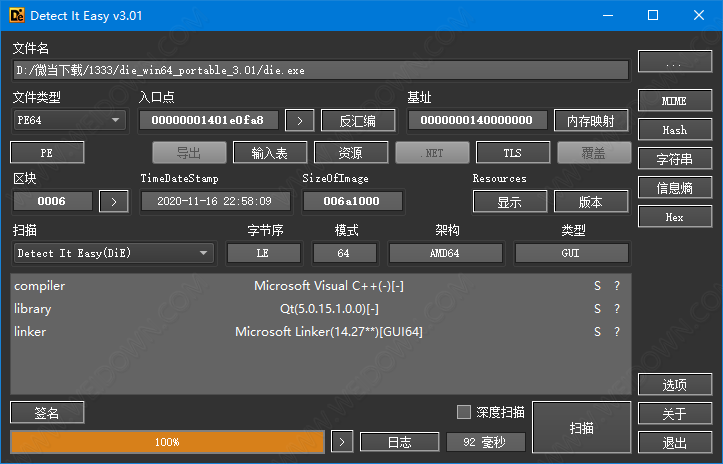The height and width of the screenshot is (464, 723).
Task: Enable the 深度扫描 deep scan checkbox
Action: coord(464,412)
